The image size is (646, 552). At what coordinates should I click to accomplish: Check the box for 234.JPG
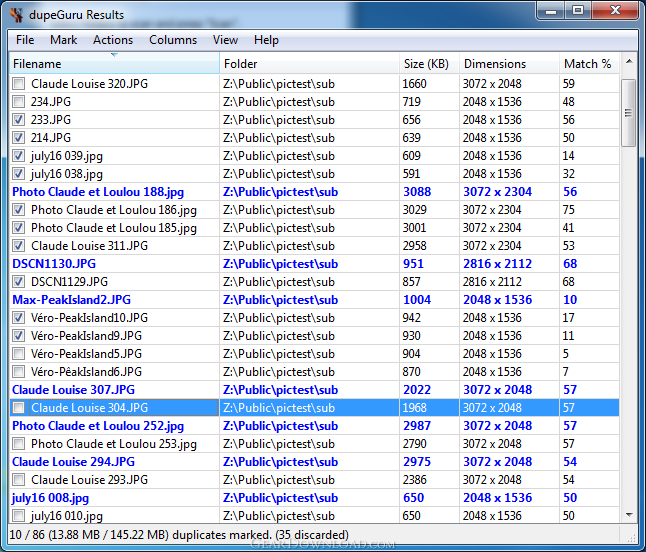18,101
